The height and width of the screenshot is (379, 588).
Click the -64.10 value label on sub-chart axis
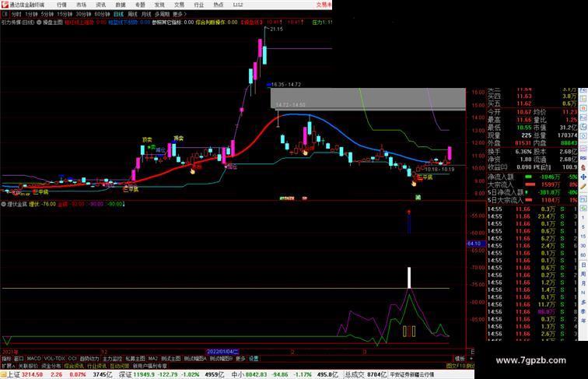[x=476, y=244]
